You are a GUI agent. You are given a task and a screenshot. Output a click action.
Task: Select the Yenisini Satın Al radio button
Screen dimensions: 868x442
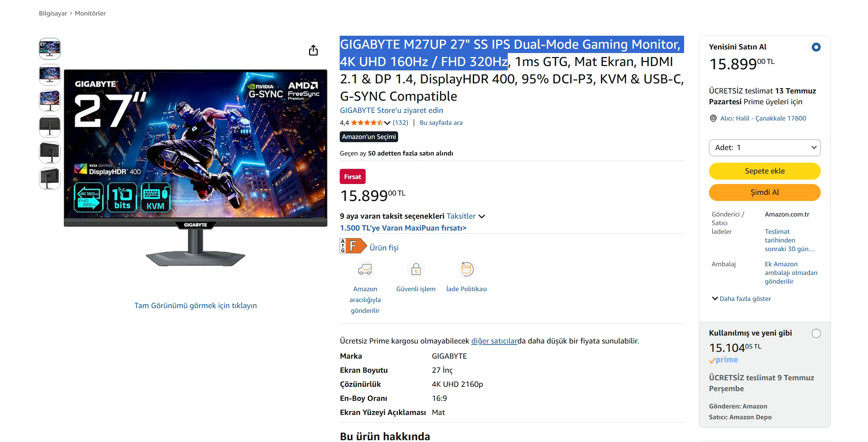pos(816,47)
